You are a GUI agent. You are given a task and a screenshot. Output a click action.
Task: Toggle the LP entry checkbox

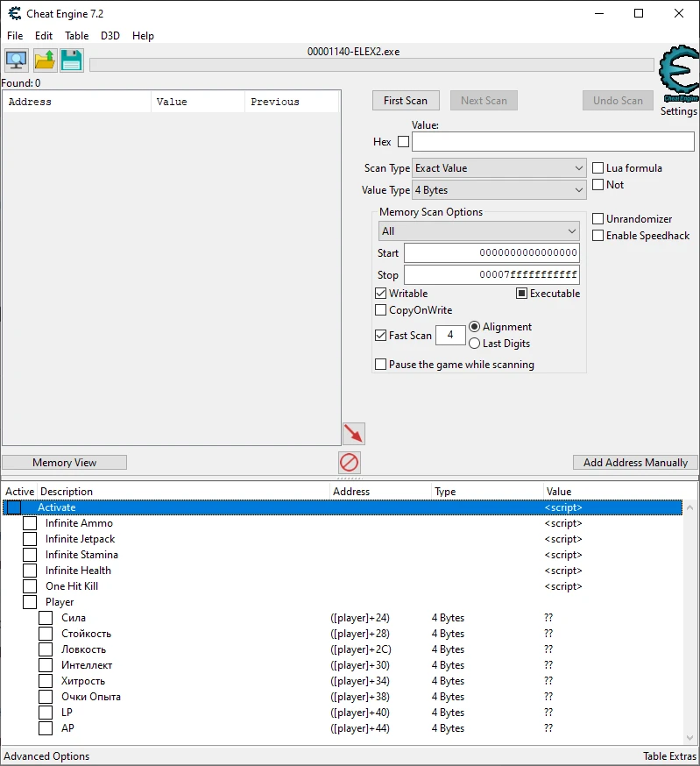[46, 713]
